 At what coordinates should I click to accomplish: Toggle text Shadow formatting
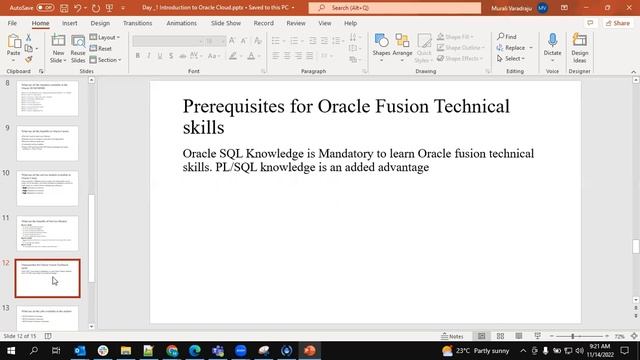(171, 56)
